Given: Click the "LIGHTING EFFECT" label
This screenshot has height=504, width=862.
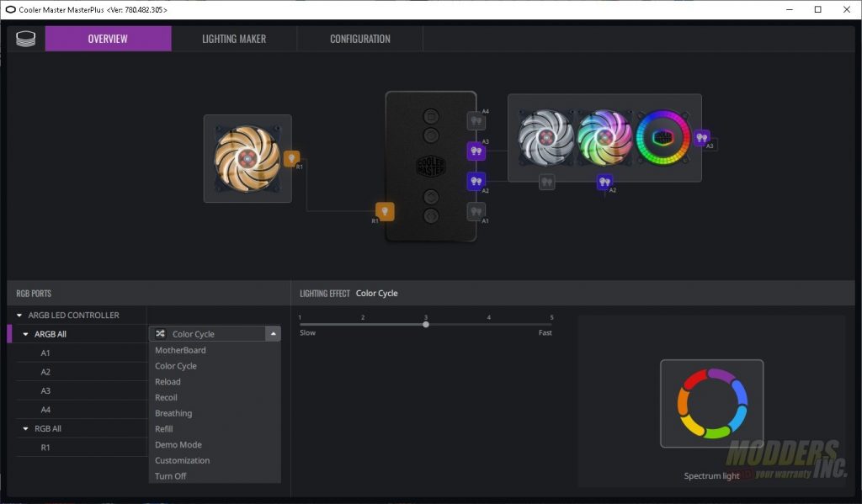Looking at the screenshot, I should coord(325,294).
